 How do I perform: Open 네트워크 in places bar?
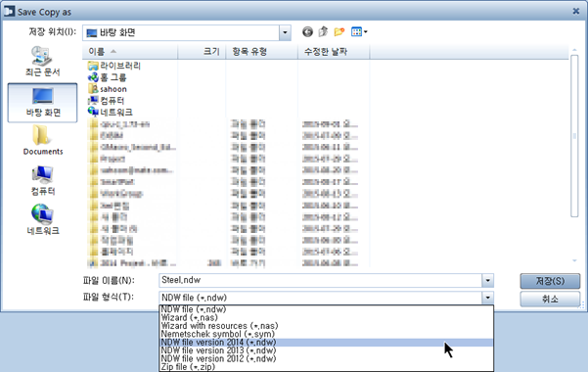pos(42,220)
